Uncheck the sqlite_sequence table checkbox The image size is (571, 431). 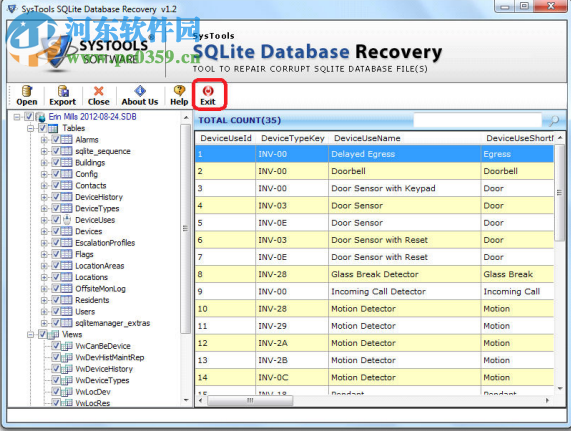[56, 151]
